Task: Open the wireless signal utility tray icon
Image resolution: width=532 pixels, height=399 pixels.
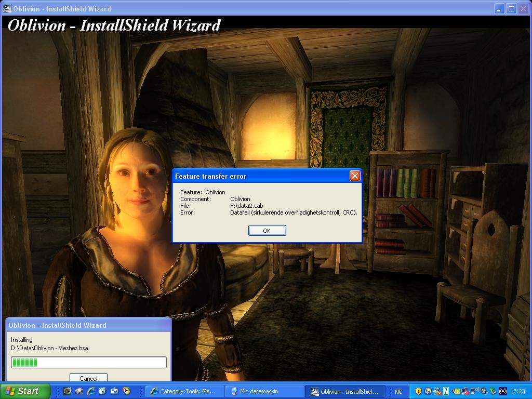Action: [503, 391]
